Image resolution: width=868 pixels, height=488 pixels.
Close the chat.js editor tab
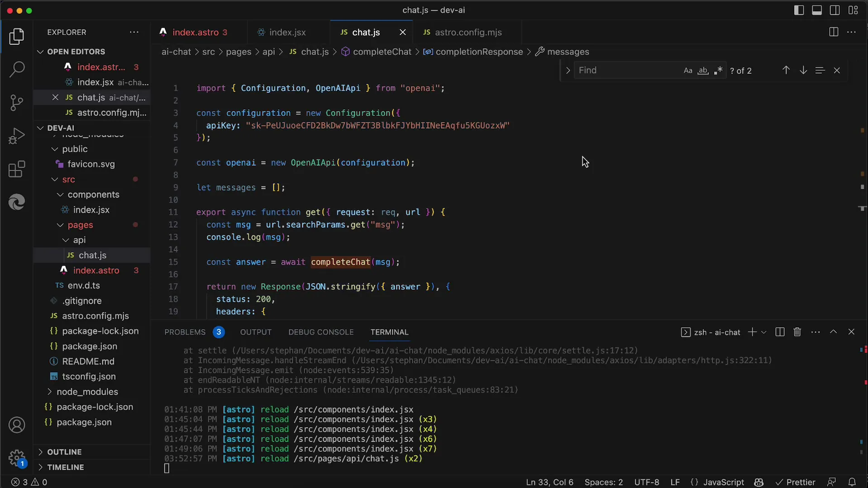pyautogui.click(x=402, y=32)
